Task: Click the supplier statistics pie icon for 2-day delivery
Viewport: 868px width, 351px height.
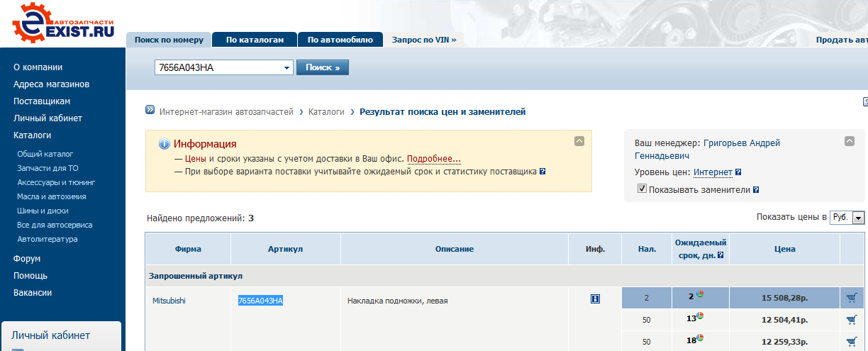Action: (x=700, y=295)
